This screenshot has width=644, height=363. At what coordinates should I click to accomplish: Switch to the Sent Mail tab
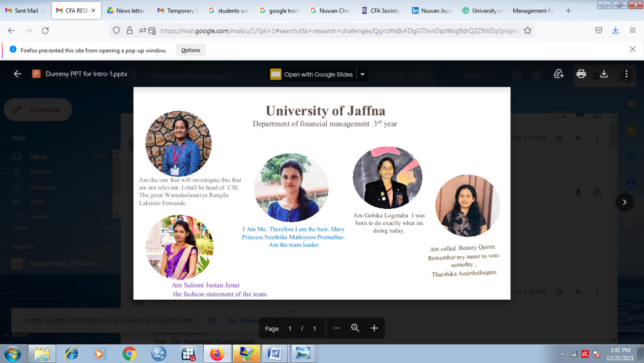[25, 11]
